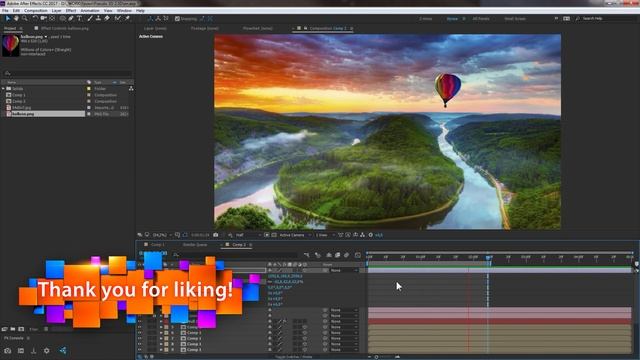Click the FX Console download arrow icon
640x360 pixels.
(x=33, y=351)
